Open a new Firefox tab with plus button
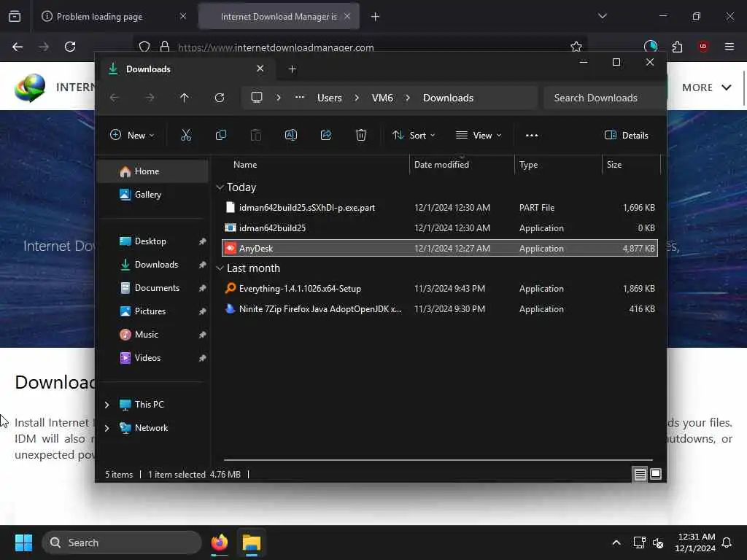 375,17
